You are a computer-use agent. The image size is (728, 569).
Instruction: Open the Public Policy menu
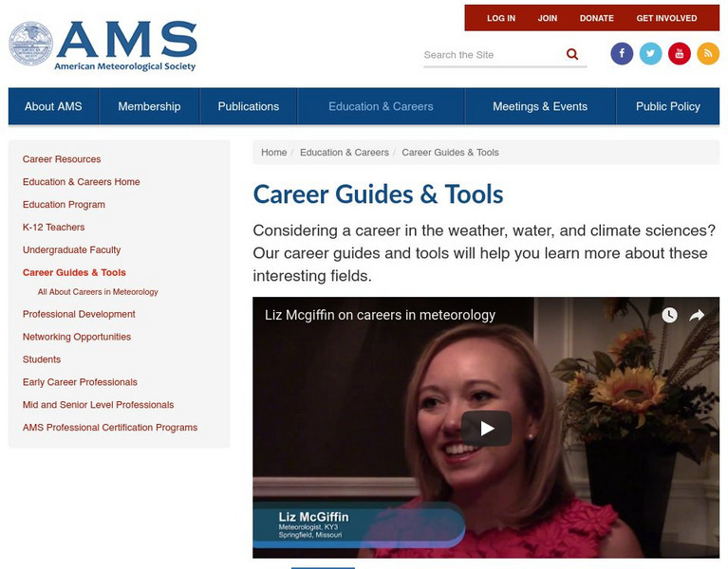pyautogui.click(x=667, y=106)
